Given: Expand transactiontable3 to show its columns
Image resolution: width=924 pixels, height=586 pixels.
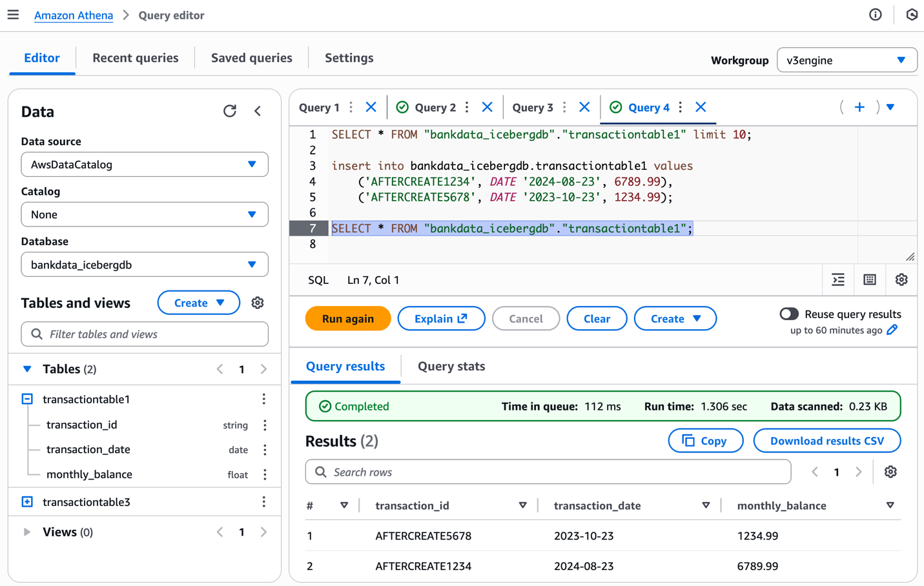Looking at the screenshot, I should click(x=26, y=501).
